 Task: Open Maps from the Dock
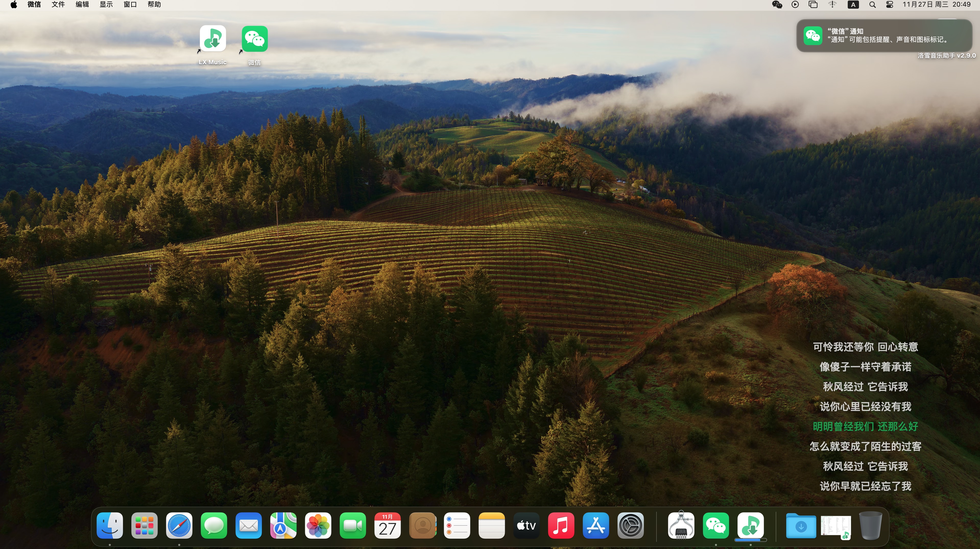click(283, 526)
